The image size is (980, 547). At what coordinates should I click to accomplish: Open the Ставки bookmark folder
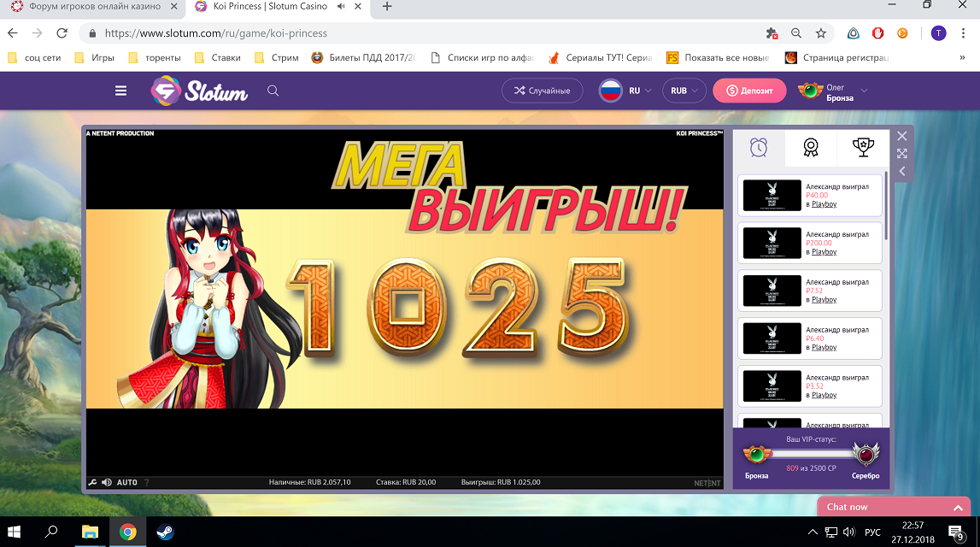pyautogui.click(x=218, y=57)
